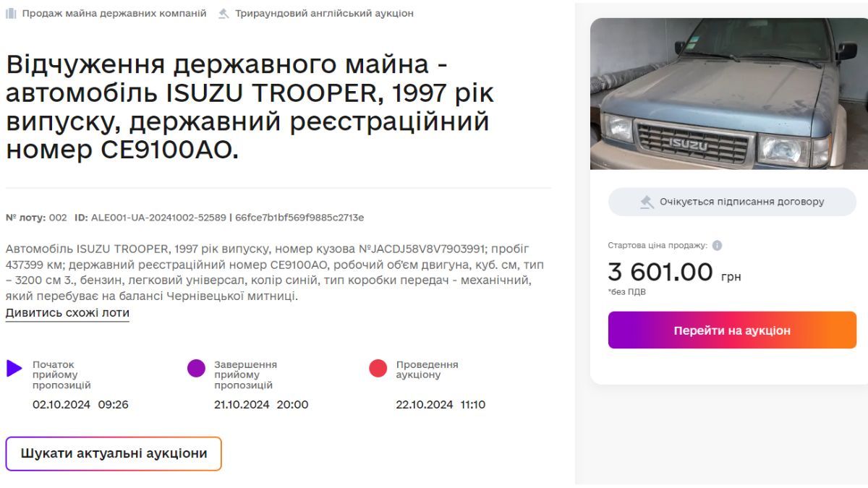Click the blue triangle marker for "Початок прийому пропозицій"

click(13, 369)
